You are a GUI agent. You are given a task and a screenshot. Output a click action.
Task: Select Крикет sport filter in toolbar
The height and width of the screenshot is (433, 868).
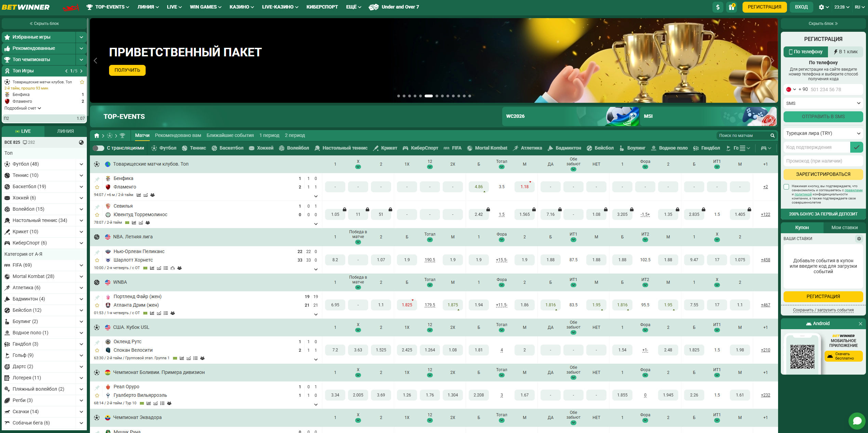[385, 148]
